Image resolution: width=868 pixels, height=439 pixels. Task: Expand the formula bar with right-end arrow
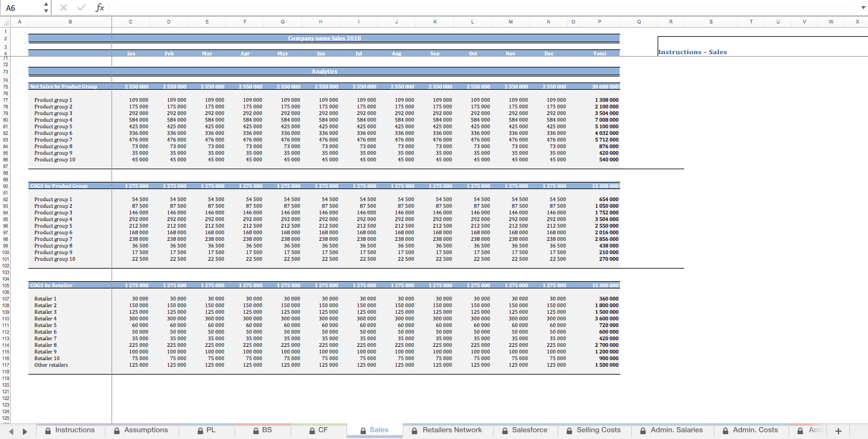[x=862, y=8]
